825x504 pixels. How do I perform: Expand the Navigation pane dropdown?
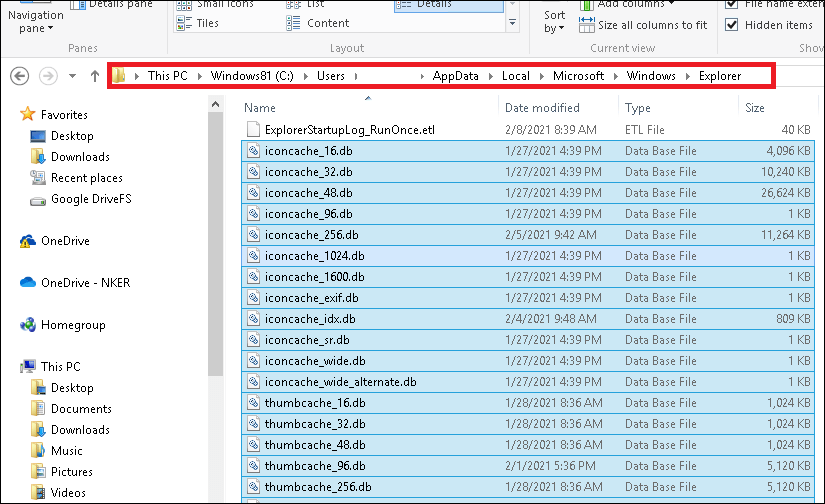[35, 22]
